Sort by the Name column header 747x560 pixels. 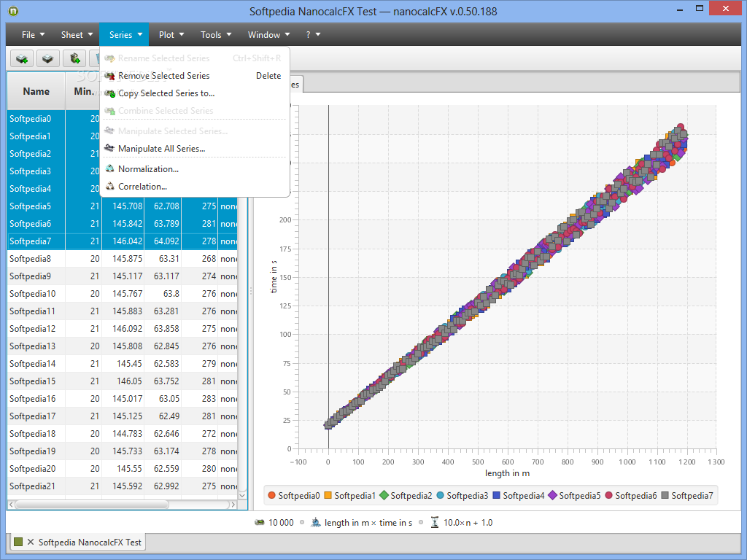36,91
